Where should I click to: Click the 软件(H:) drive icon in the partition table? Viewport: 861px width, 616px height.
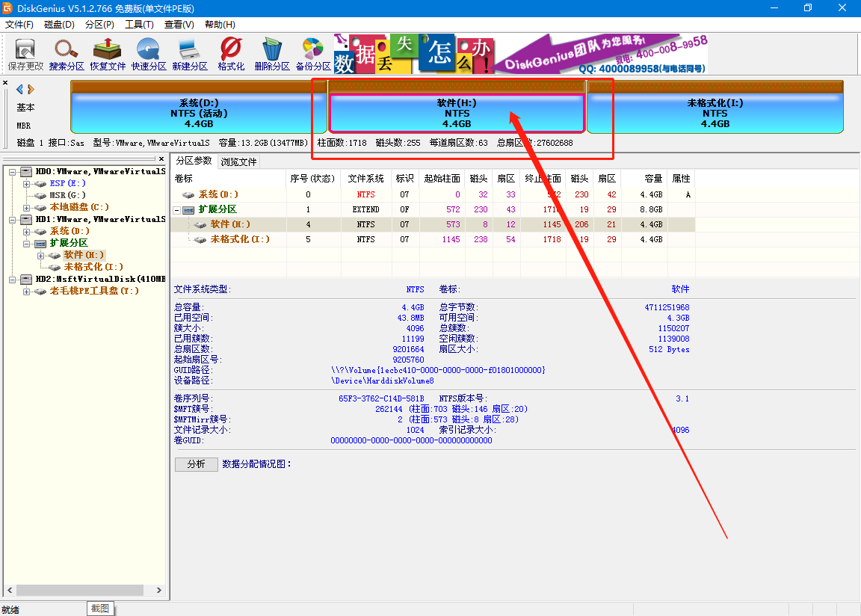coord(200,224)
